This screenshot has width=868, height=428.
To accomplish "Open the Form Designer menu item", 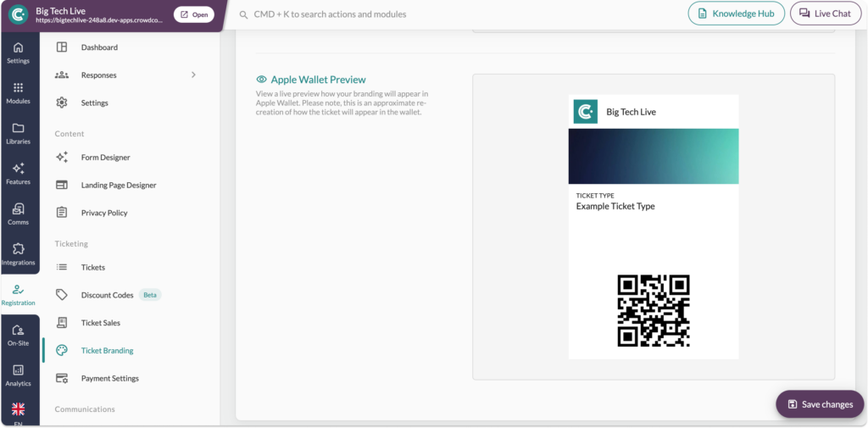I will [x=105, y=158].
